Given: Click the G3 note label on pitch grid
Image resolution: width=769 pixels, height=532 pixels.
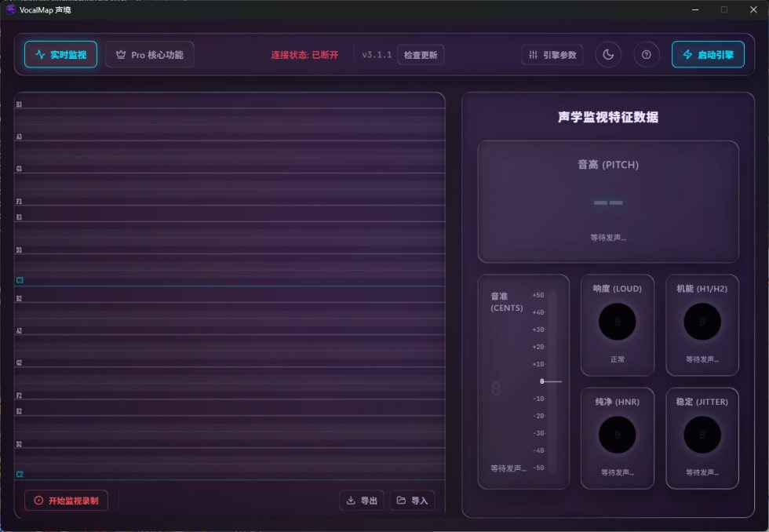Looking at the screenshot, I should point(19,169).
